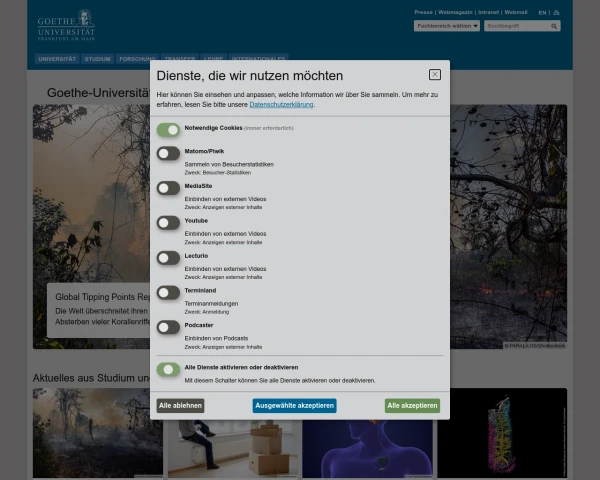Toggle the Notwendige Cookies switch
Viewport: 600px width, 480px height.
click(x=168, y=130)
